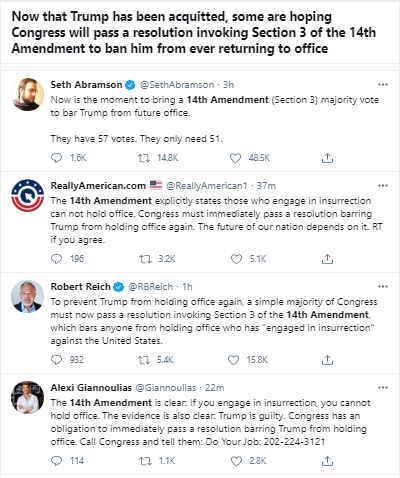Reply to Seth Abramson's tweet
The height and width of the screenshot is (478, 400).
coord(56,158)
